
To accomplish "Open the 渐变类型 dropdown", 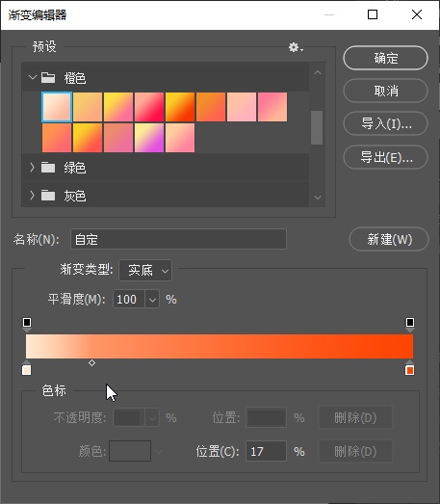I will pos(145,271).
